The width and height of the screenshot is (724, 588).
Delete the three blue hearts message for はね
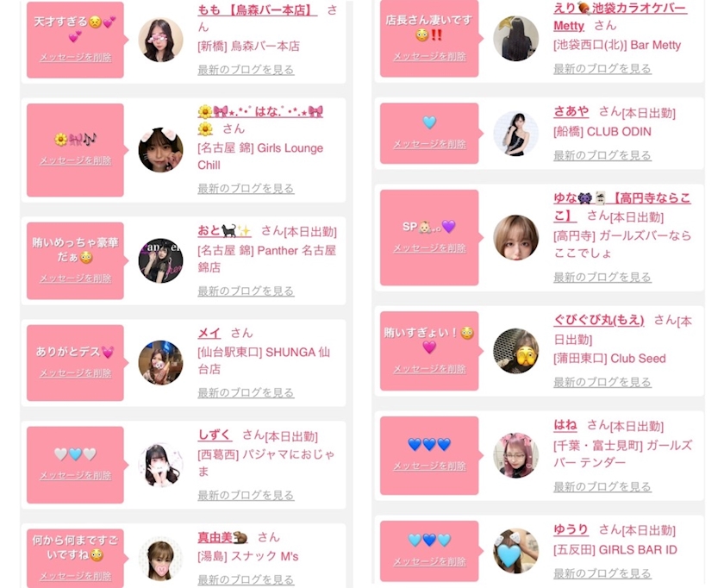pyautogui.click(x=429, y=466)
